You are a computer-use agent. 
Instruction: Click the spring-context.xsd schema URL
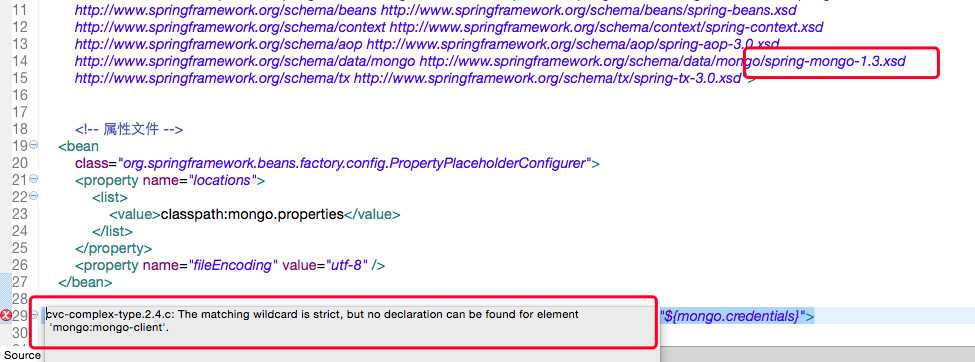coord(606,27)
